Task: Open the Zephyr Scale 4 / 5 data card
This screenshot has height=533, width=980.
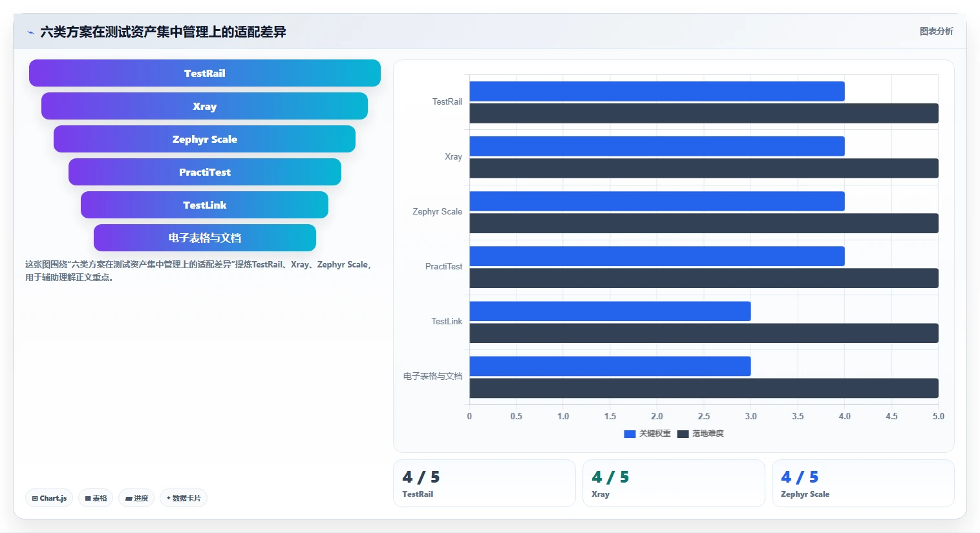Action: [863, 483]
